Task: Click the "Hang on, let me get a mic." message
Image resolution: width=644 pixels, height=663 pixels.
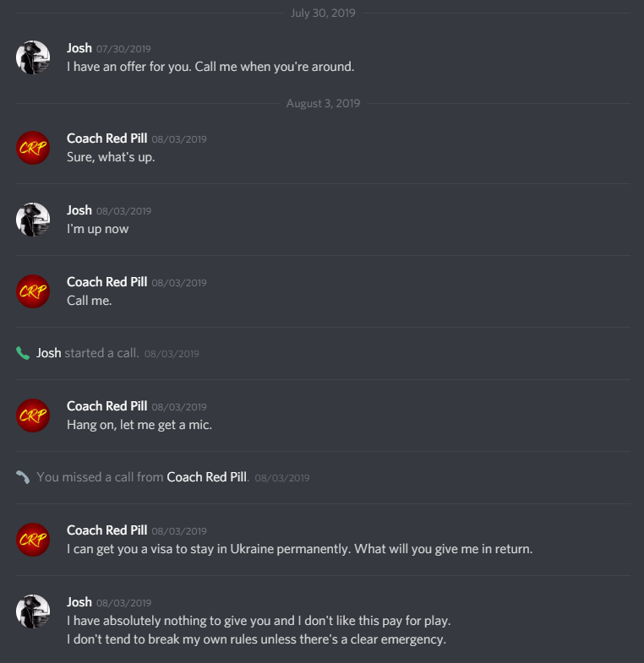Action: point(139,424)
